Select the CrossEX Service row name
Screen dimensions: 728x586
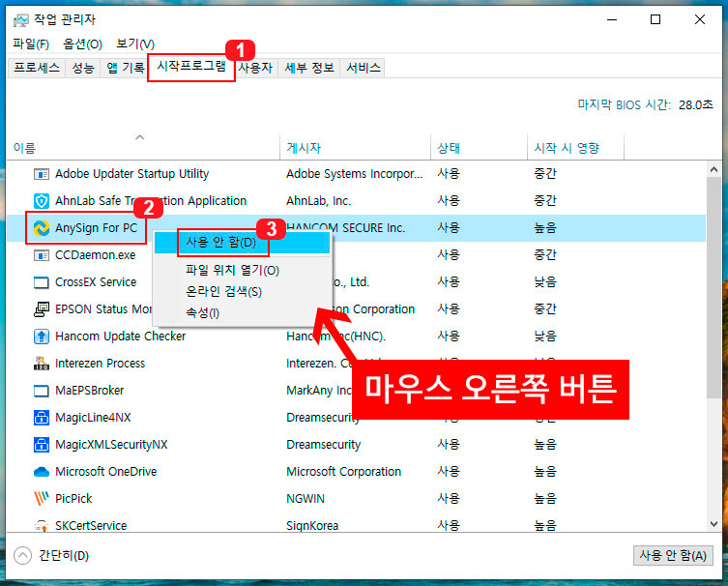(x=96, y=282)
